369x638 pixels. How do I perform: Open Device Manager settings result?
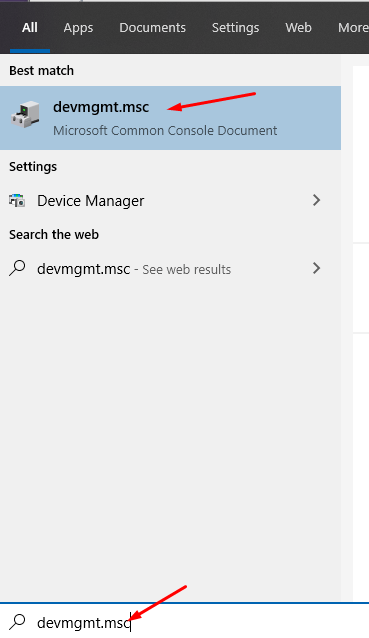(170, 201)
